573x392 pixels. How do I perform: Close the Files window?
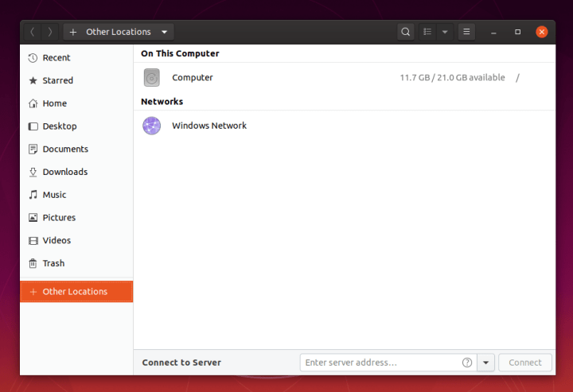[x=542, y=32]
